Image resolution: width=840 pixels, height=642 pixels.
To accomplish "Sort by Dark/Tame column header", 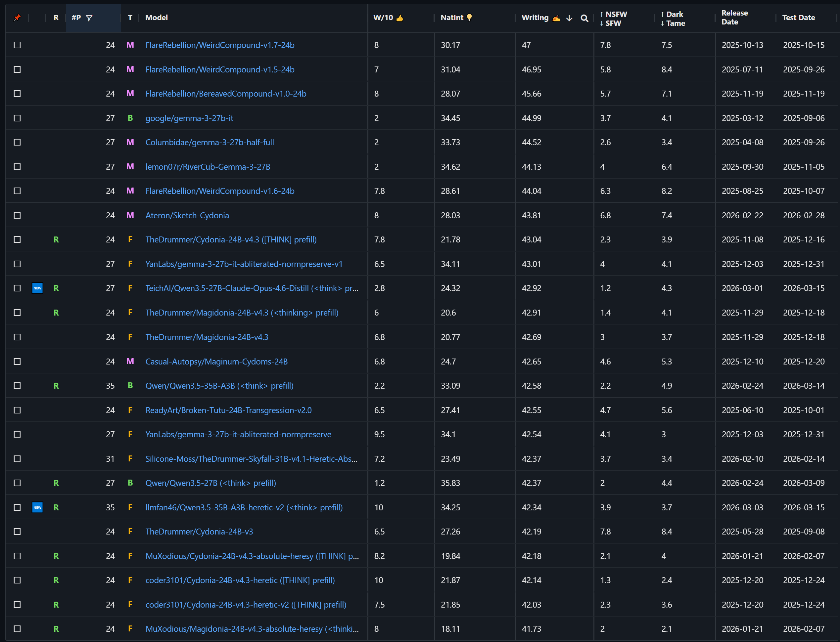I will point(673,18).
